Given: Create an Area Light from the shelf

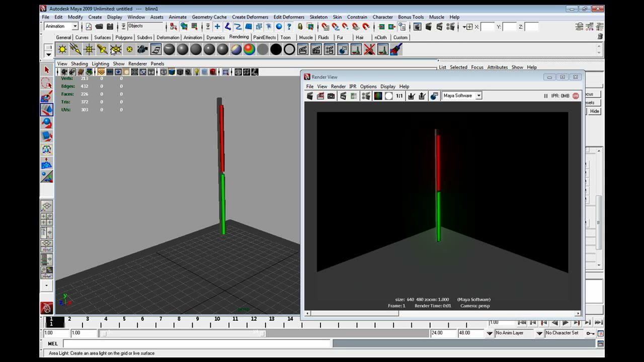Looking at the screenshot, I should 116,49.
